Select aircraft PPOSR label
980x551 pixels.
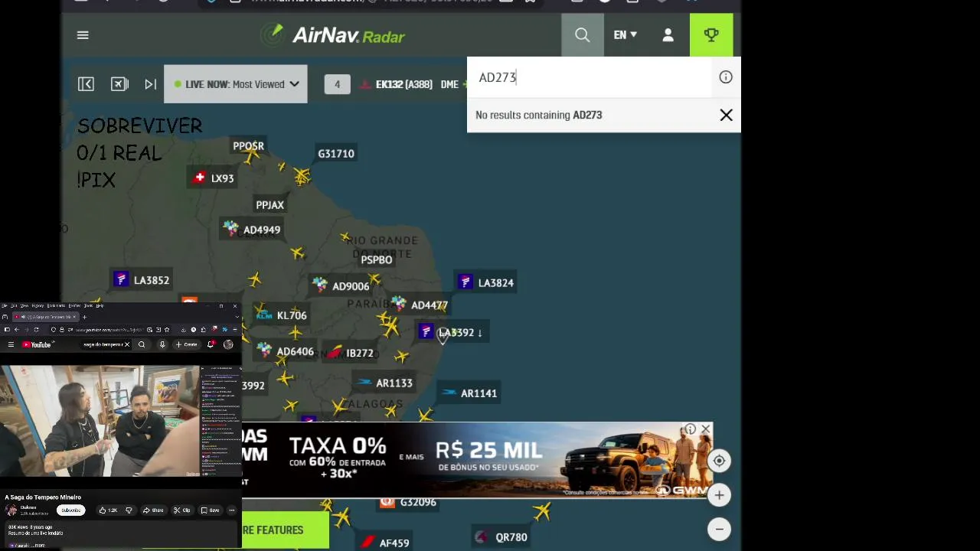(x=248, y=146)
